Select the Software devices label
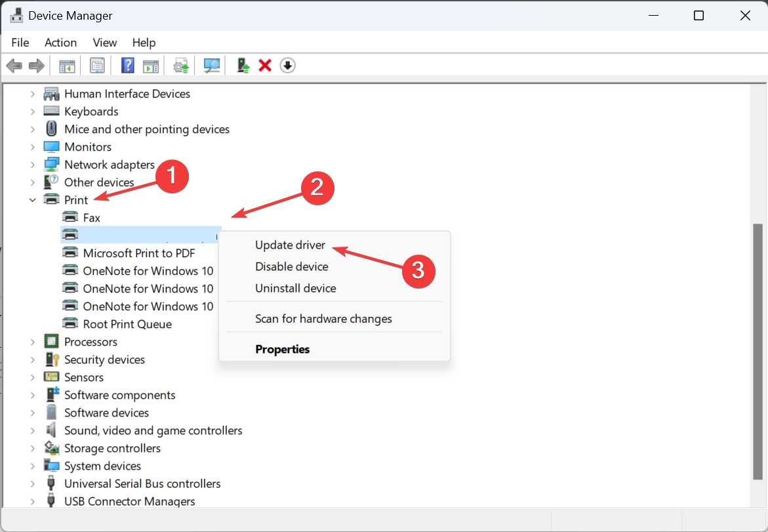This screenshot has width=768, height=532. tap(106, 413)
